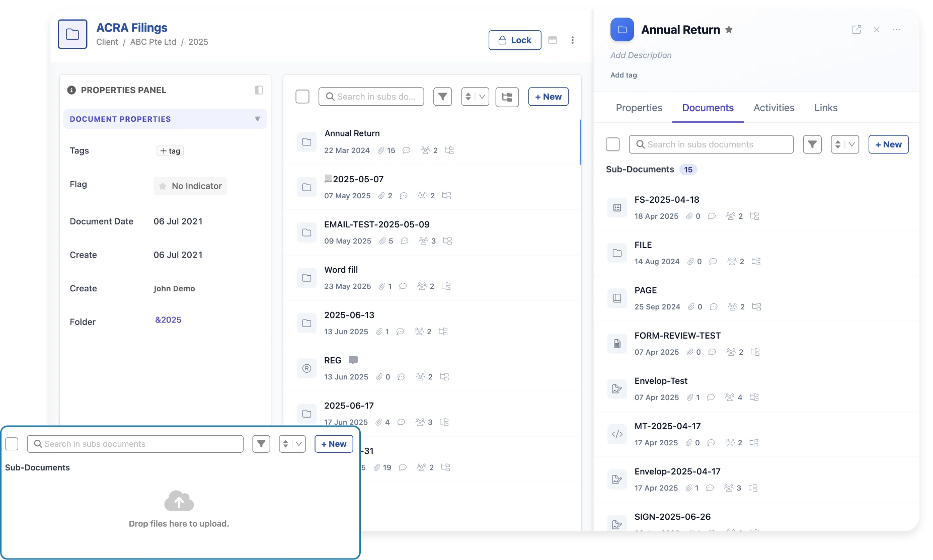Click the layout view icon next to Lock
Screen dimensions: 933x560
coord(553,40)
